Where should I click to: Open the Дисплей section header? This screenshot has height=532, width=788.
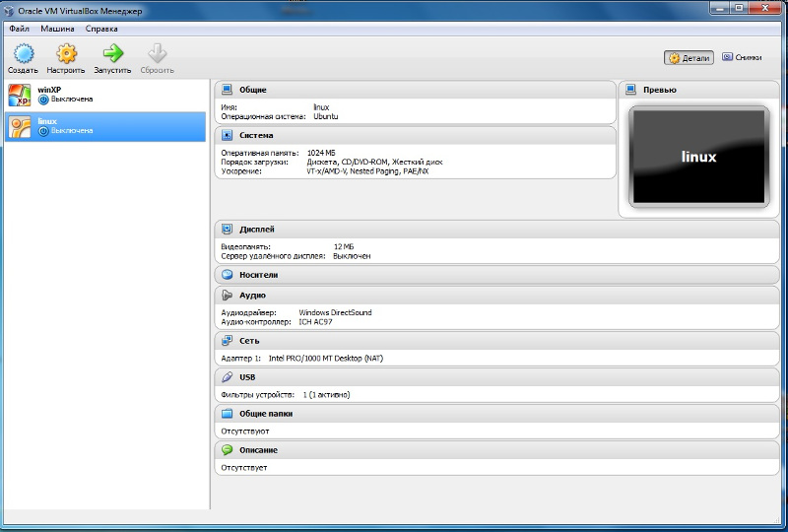(496, 229)
